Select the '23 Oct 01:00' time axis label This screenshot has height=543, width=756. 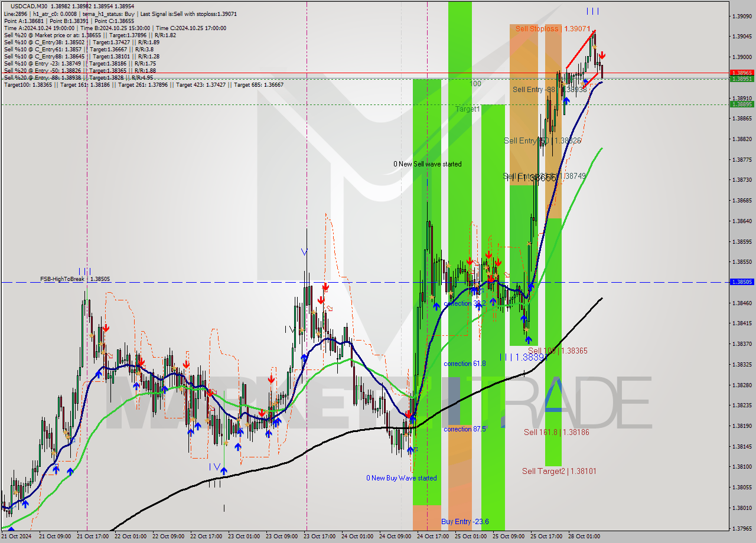(x=244, y=537)
